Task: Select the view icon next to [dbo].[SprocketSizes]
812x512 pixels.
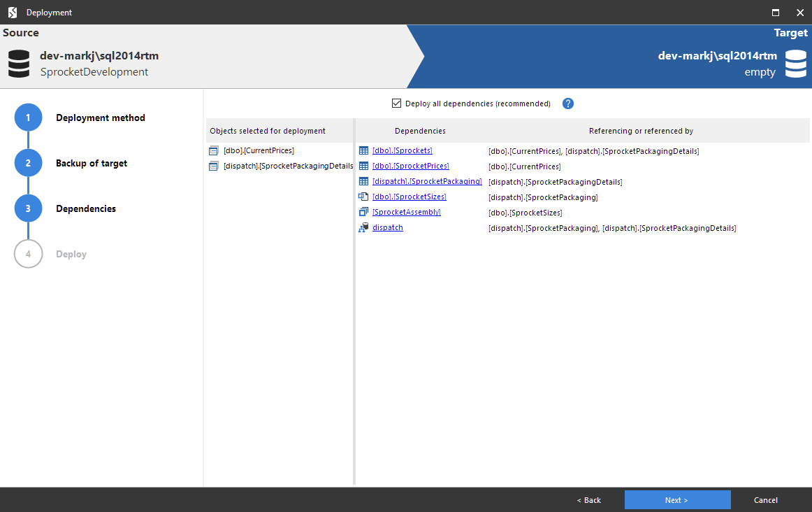Action: click(363, 197)
